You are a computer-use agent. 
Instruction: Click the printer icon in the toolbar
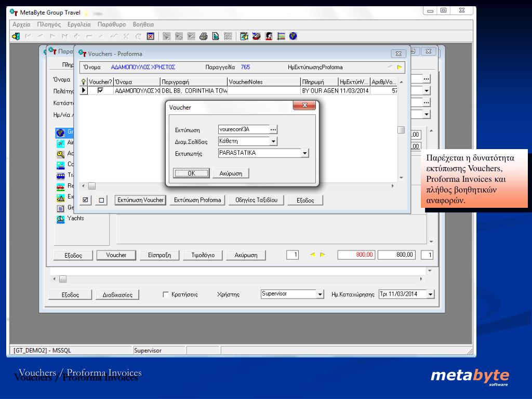click(203, 36)
